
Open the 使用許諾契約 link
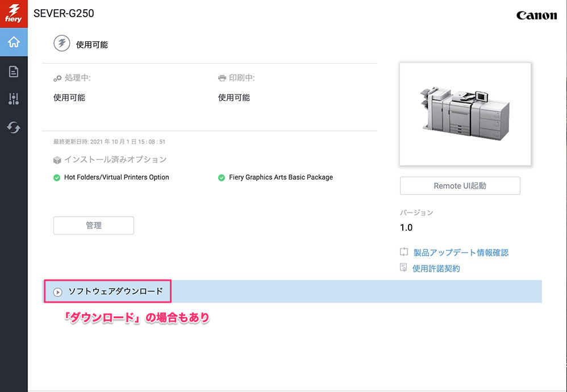(x=436, y=268)
